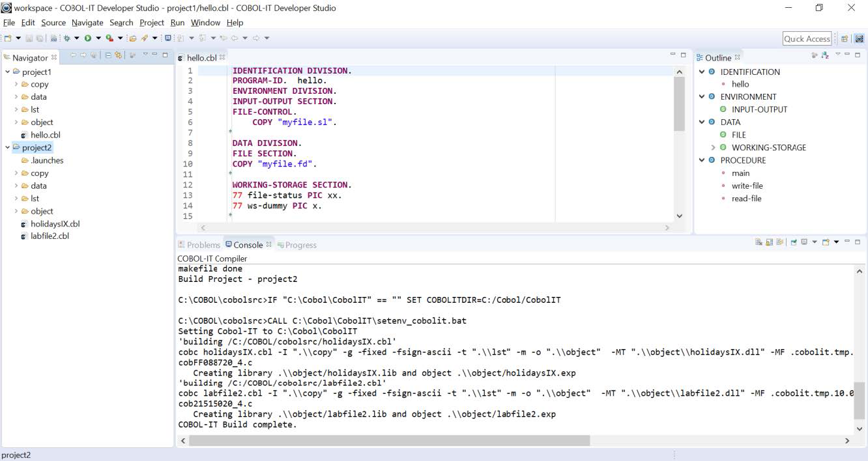Click Open Console icon
Screen dimensions: 868x461
826,242
